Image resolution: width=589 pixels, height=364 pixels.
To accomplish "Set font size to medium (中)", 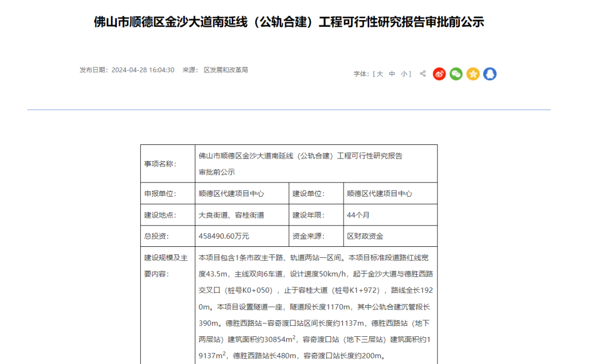I will (392, 74).
